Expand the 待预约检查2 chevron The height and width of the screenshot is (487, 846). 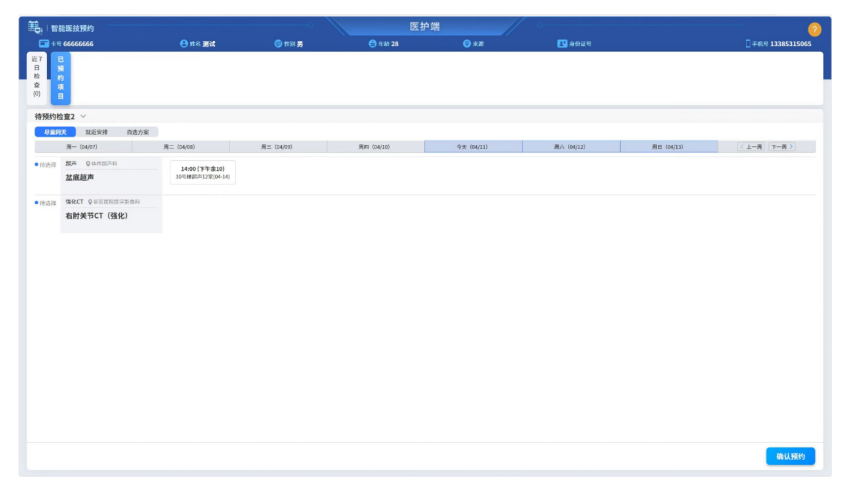click(83, 117)
